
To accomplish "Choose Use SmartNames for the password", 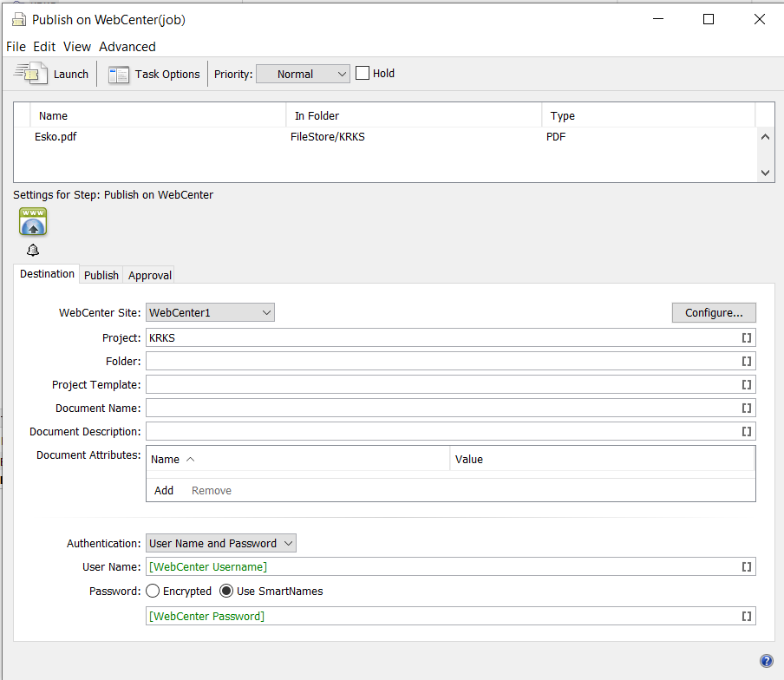I will 225,591.
